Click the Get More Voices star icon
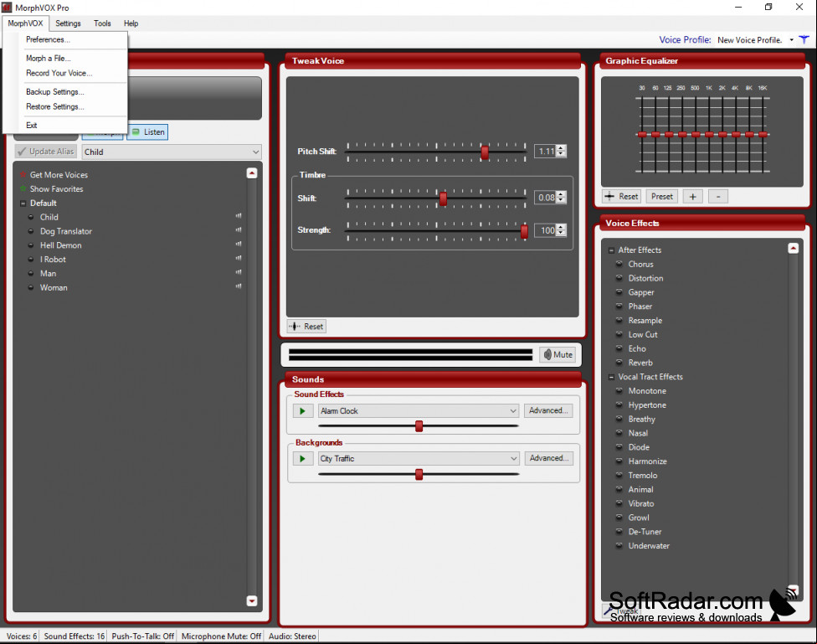 click(23, 175)
